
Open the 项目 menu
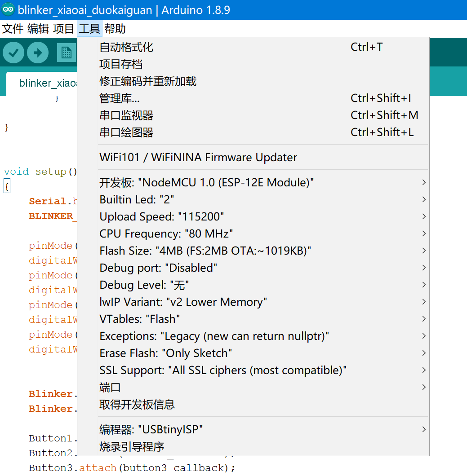pos(63,29)
